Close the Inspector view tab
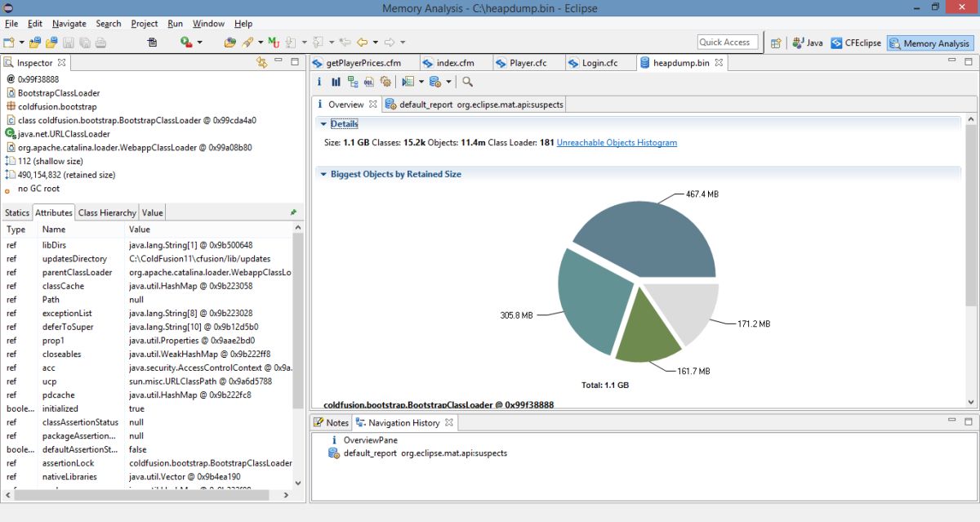Screen dimensions: 980x522 [x=61, y=62]
